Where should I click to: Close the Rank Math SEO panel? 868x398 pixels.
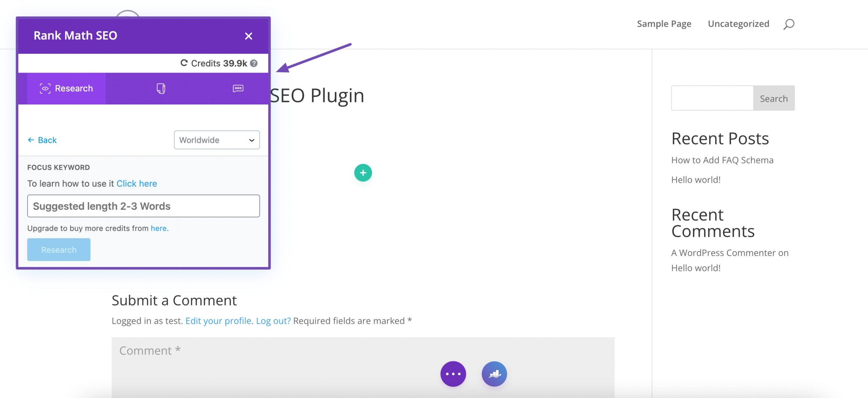(249, 36)
